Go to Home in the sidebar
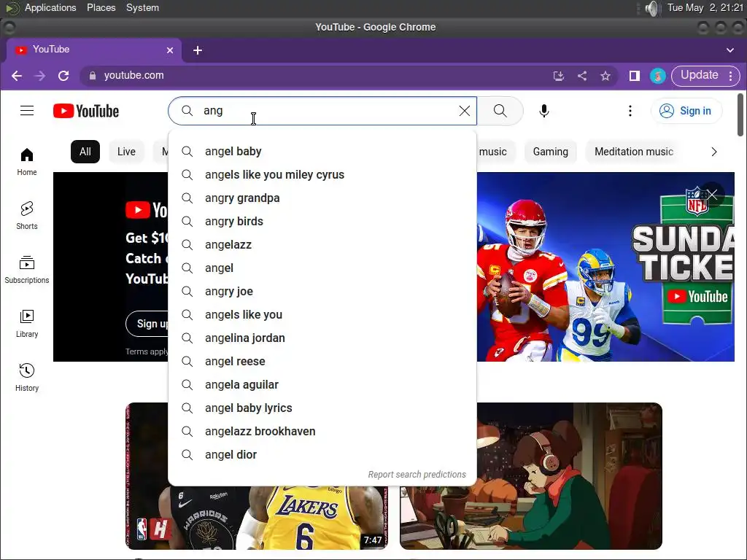The image size is (747, 560). click(27, 162)
